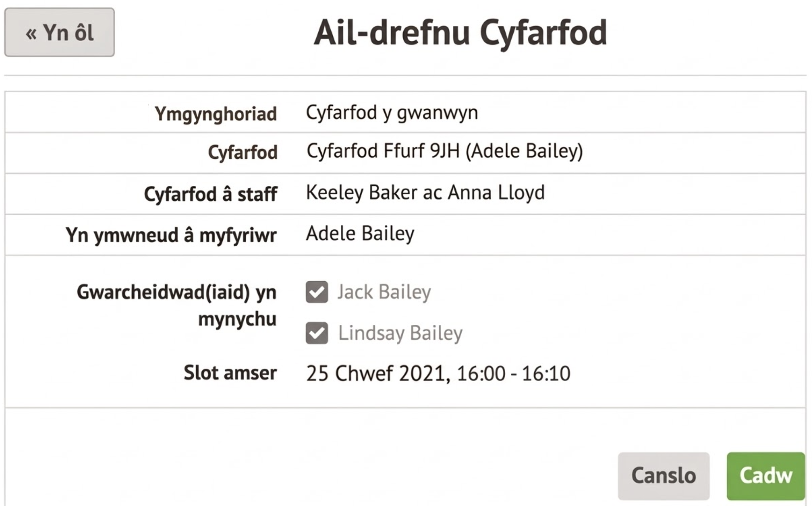Select the date 25 Chwef 2021
812x506 pixels.
[375, 373]
